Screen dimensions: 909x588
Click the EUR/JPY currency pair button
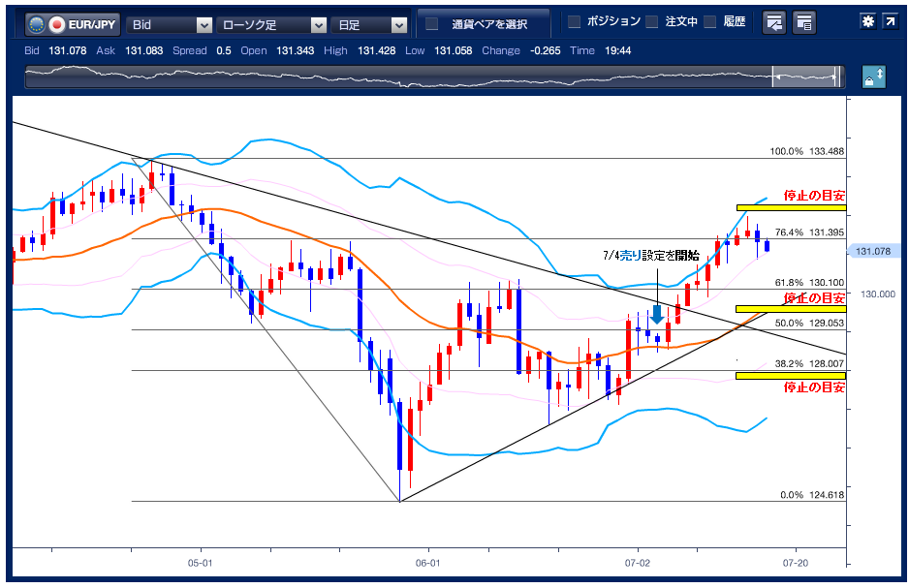pyautogui.click(x=73, y=24)
